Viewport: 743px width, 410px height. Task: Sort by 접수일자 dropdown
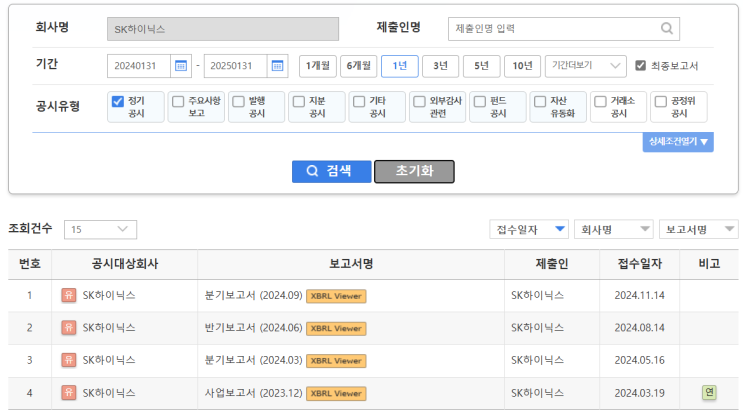(x=528, y=229)
